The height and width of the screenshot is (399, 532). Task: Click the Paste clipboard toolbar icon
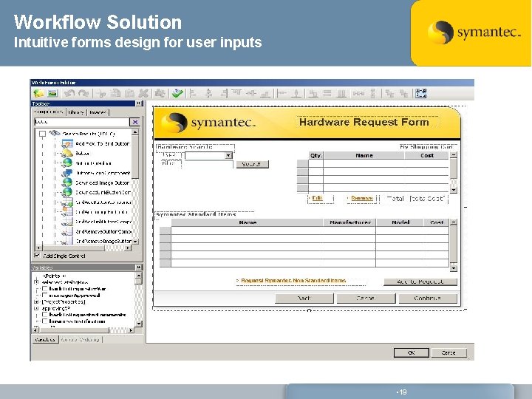click(x=129, y=93)
